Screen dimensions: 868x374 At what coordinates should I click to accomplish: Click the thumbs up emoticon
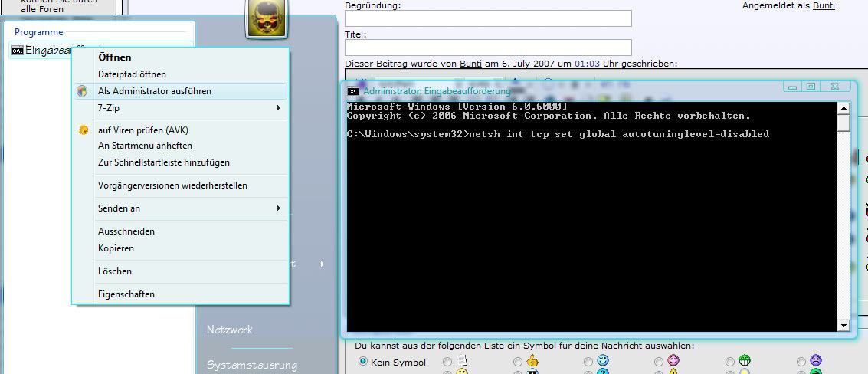(532, 361)
